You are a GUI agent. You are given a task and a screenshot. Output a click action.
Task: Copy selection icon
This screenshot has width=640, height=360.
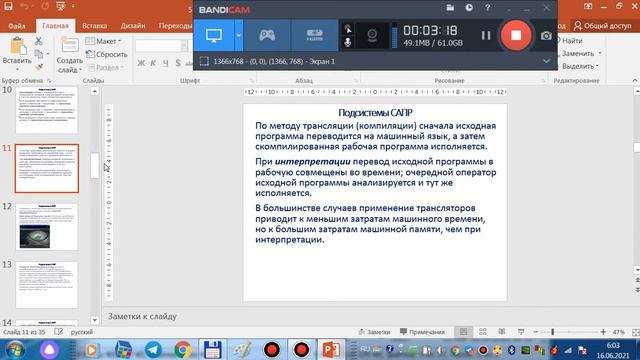pos(39,53)
